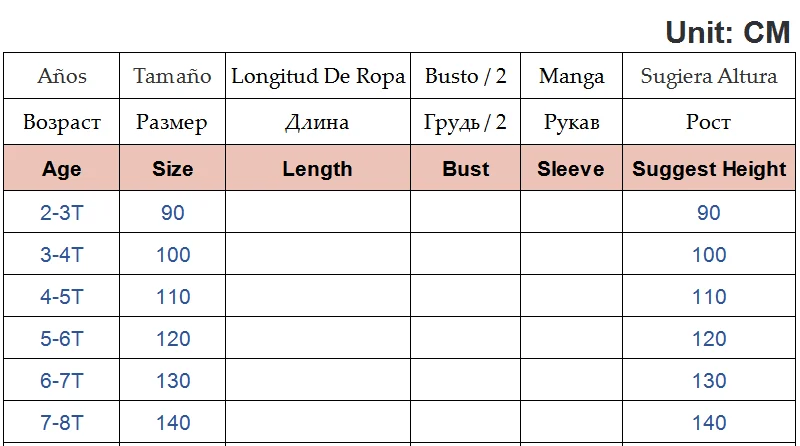This screenshot has height=446, width=800.
Task: Select the 3-4T age cell
Action: (62, 254)
